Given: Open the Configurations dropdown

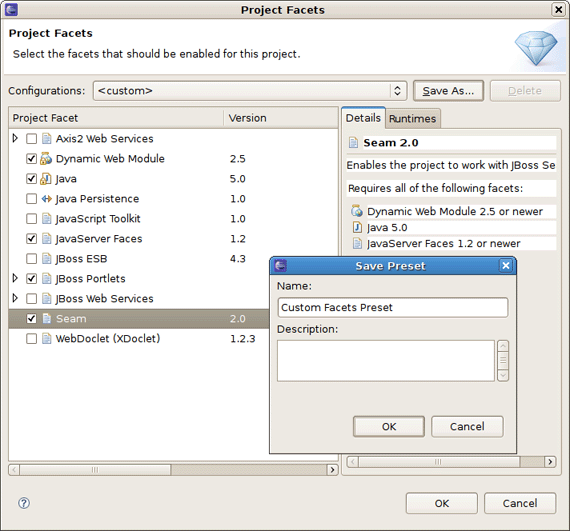Looking at the screenshot, I should pyautogui.click(x=250, y=90).
